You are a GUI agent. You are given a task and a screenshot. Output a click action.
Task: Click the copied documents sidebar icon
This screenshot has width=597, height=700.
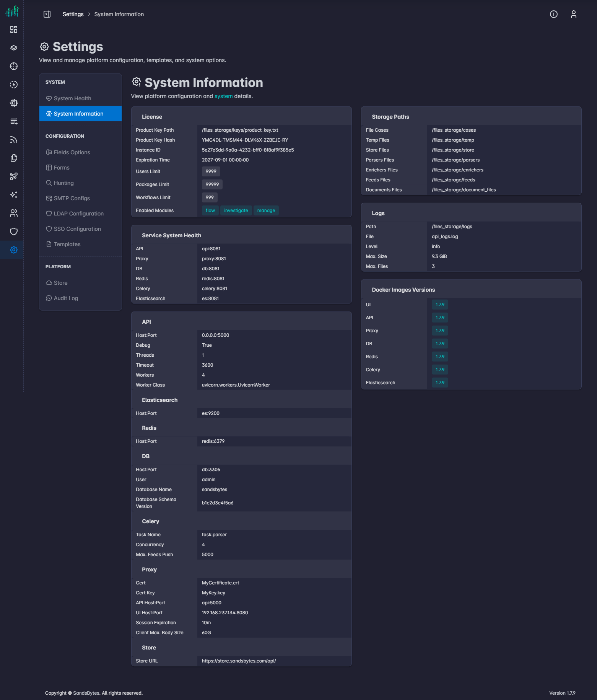(x=14, y=158)
